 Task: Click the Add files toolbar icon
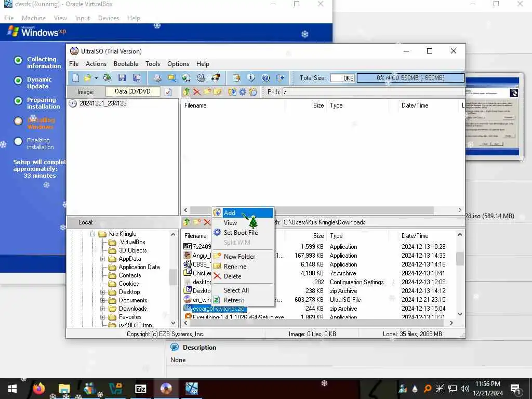click(236, 78)
